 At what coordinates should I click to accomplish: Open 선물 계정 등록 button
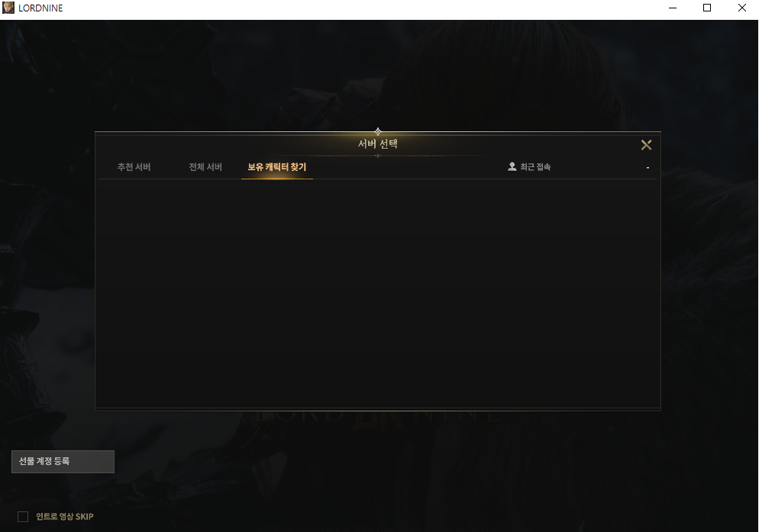pos(63,461)
